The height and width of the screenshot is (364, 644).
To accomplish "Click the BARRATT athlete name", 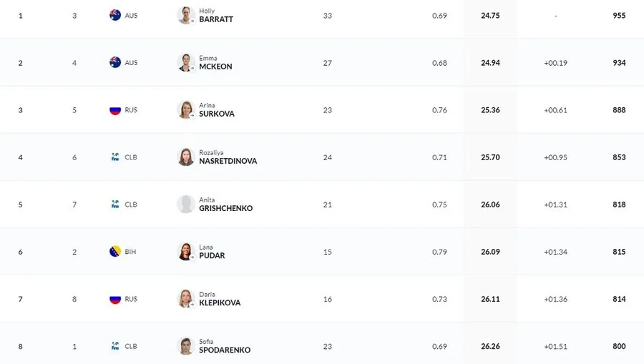I will pyautogui.click(x=216, y=19).
